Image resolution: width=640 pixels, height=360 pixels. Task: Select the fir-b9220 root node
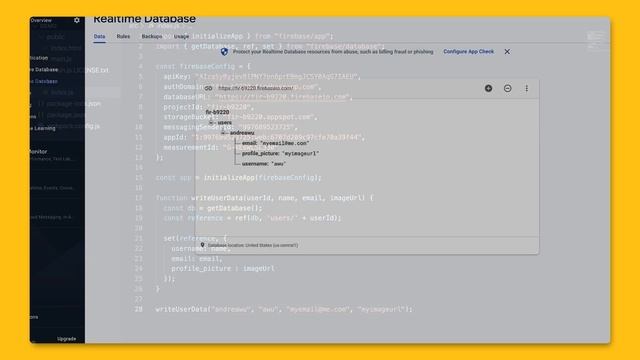tap(217, 112)
